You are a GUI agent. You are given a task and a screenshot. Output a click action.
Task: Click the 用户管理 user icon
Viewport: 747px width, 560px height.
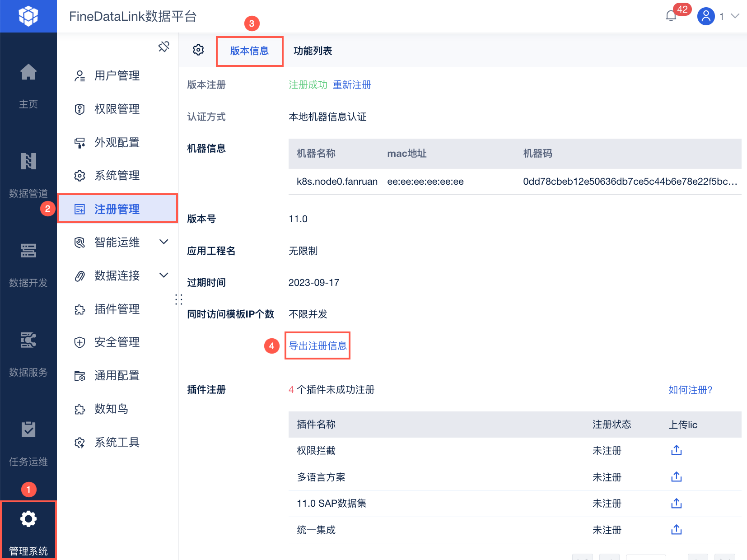(79, 76)
